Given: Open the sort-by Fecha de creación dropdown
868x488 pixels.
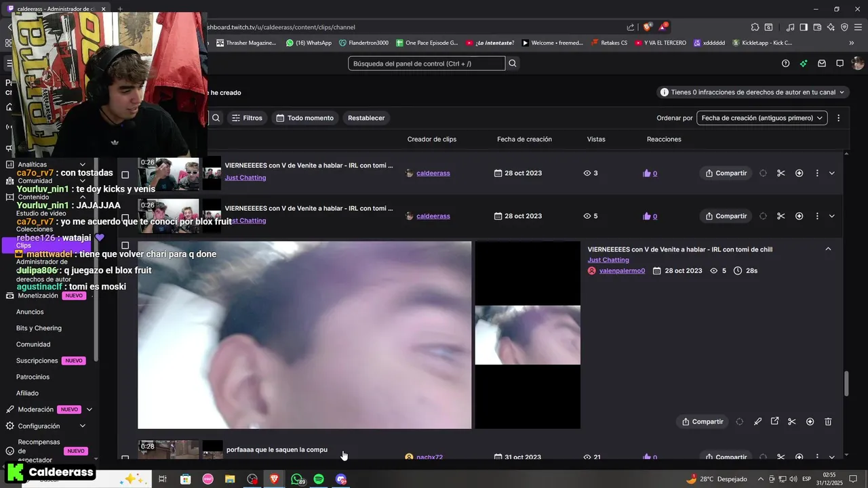Looking at the screenshot, I should coord(762,118).
